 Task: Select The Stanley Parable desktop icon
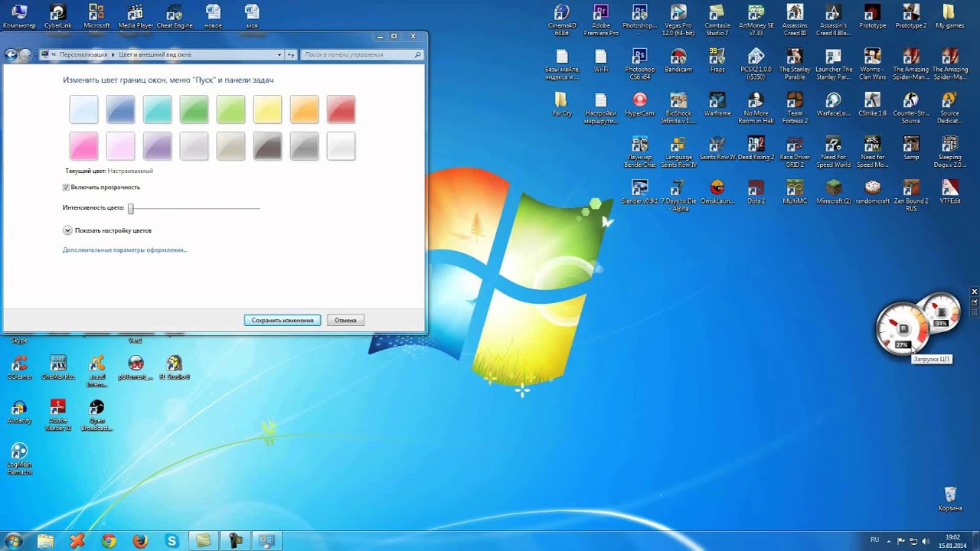pos(795,64)
